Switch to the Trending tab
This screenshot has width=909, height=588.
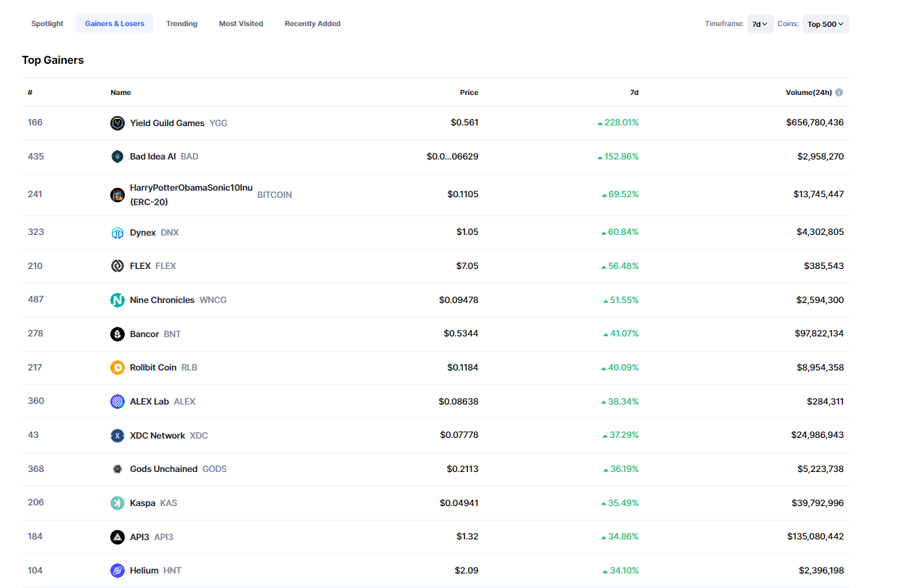[x=181, y=24]
